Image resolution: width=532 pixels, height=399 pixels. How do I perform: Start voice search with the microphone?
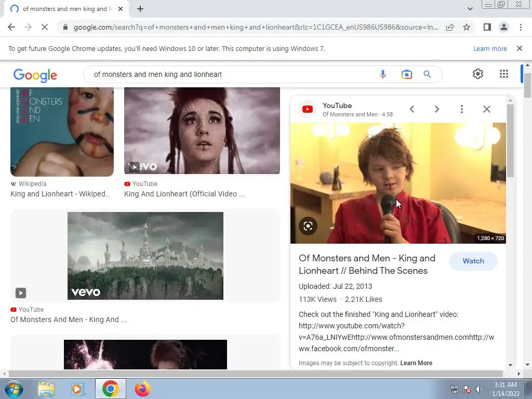point(383,74)
